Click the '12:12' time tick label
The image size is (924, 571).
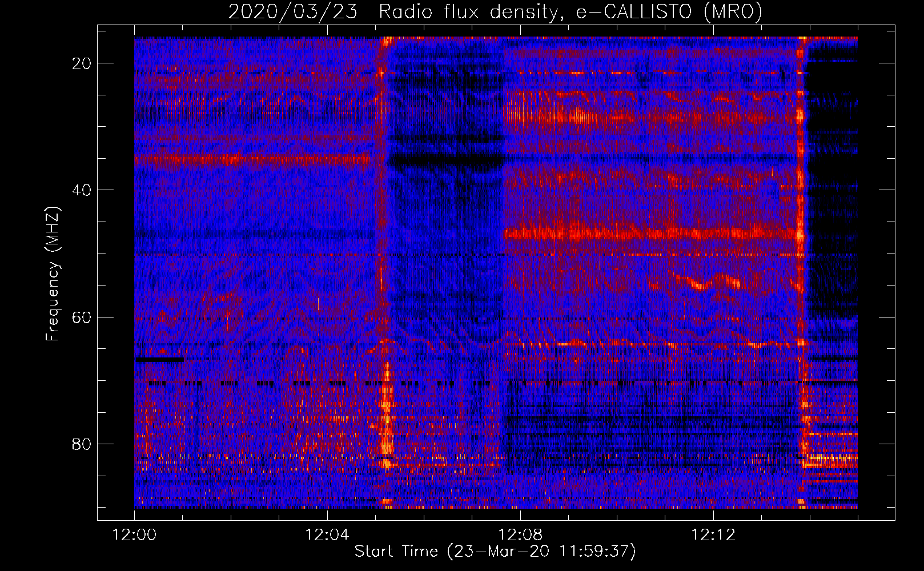point(713,535)
